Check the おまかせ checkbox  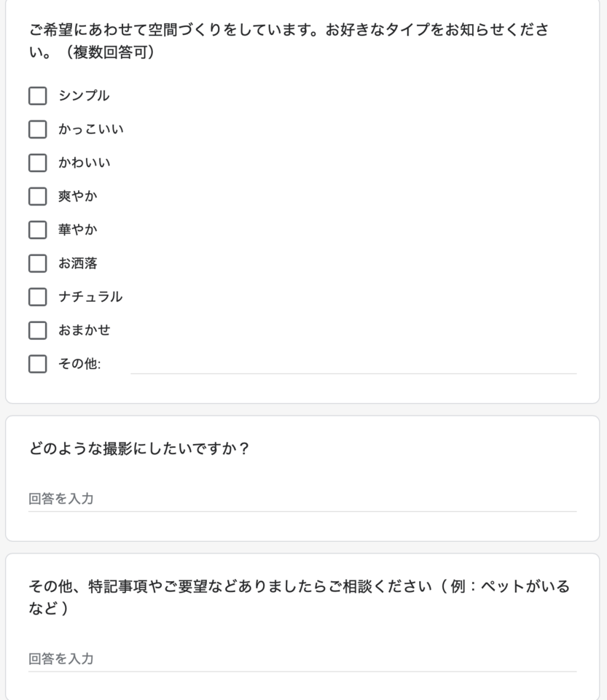pos(37,330)
